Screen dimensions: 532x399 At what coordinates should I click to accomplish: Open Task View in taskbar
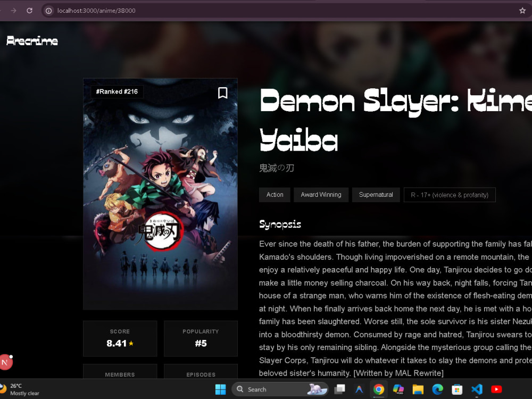[x=339, y=389]
